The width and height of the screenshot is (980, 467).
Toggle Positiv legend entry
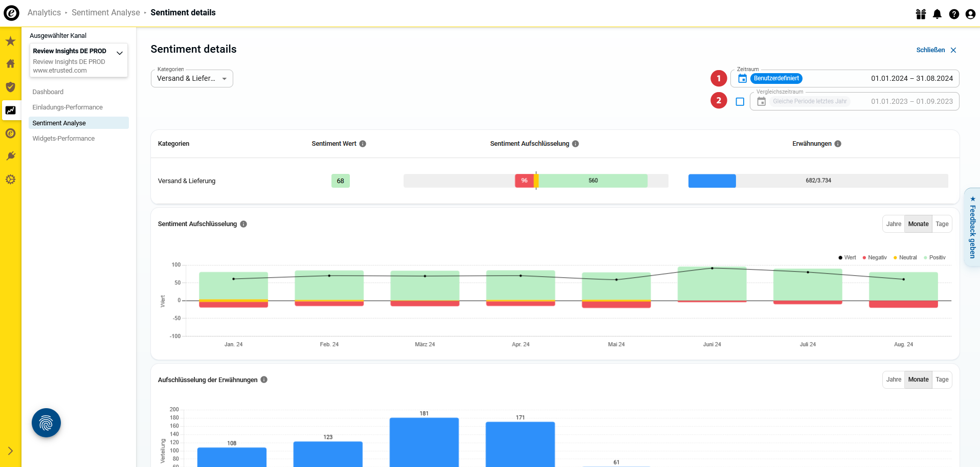[x=935, y=258]
